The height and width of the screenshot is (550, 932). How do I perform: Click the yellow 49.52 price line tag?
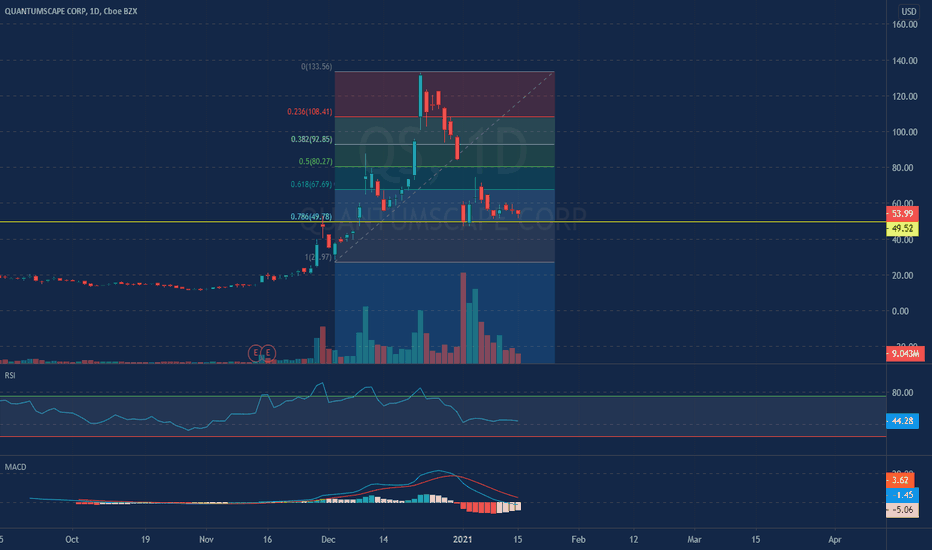click(902, 228)
